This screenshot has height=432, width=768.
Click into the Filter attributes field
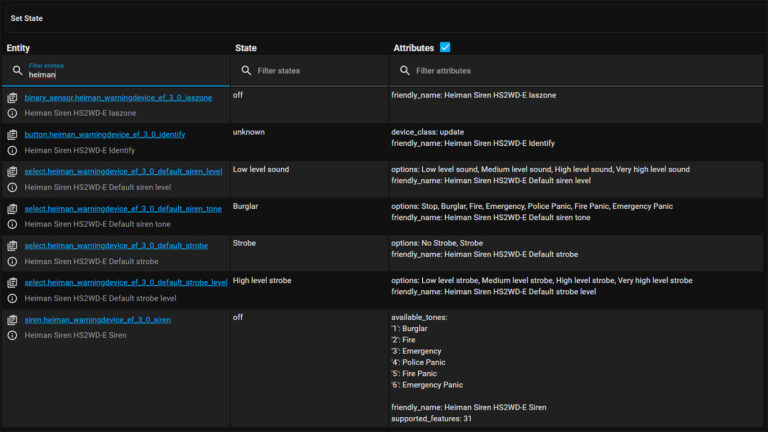[x=580, y=71]
